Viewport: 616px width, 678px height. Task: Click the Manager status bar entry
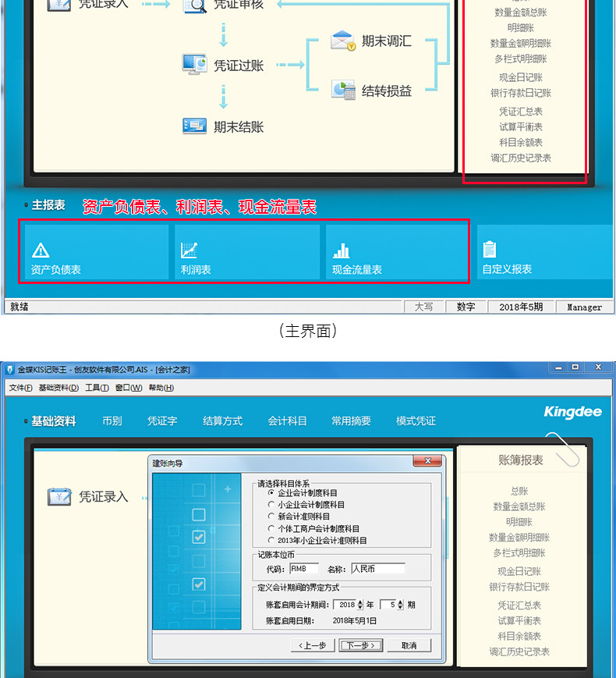(585, 307)
